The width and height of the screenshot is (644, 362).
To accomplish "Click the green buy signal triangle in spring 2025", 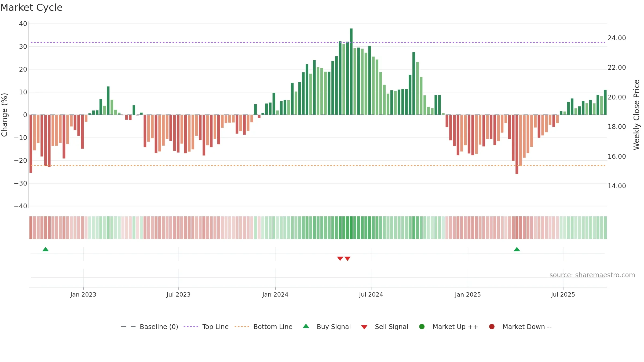I will pyautogui.click(x=517, y=249).
